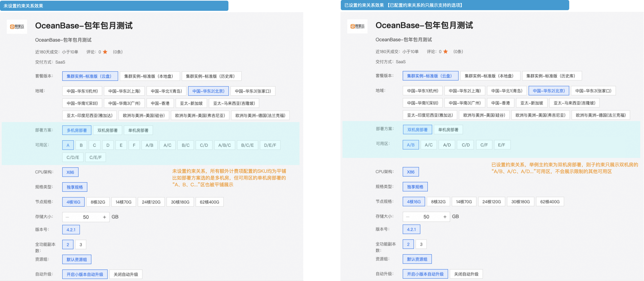Screen dimensions: 644x281
Task: Click the storage value field 50 in the left panel
Action: 86,217
